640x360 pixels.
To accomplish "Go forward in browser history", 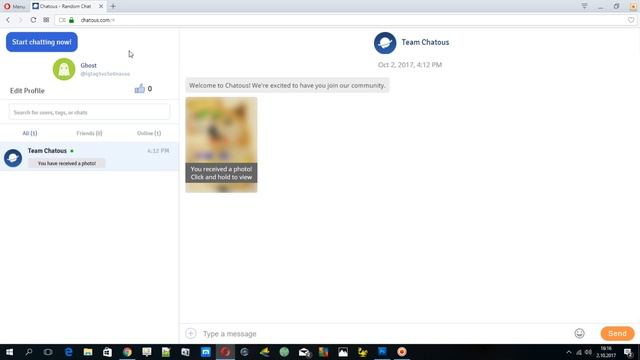I will 20,20.
